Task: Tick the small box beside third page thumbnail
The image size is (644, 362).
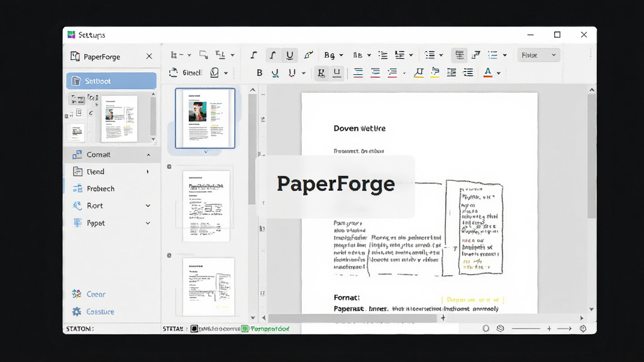Action: point(169,255)
